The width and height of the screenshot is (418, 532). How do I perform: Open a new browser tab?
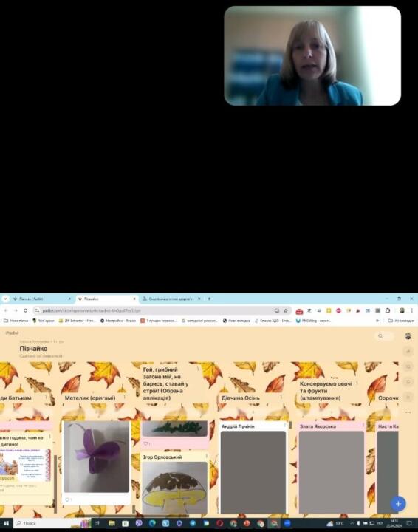209,299
